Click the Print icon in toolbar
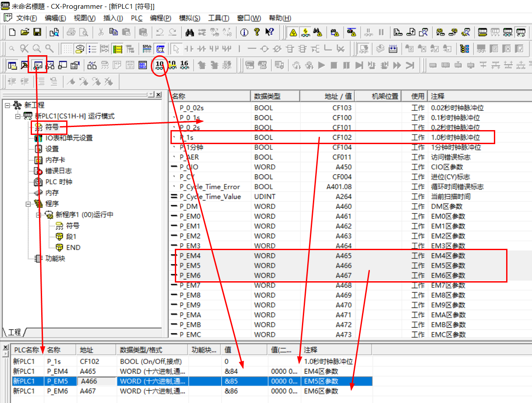Image resolution: width=532 pixels, height=403 pixels. click(71, 32)
